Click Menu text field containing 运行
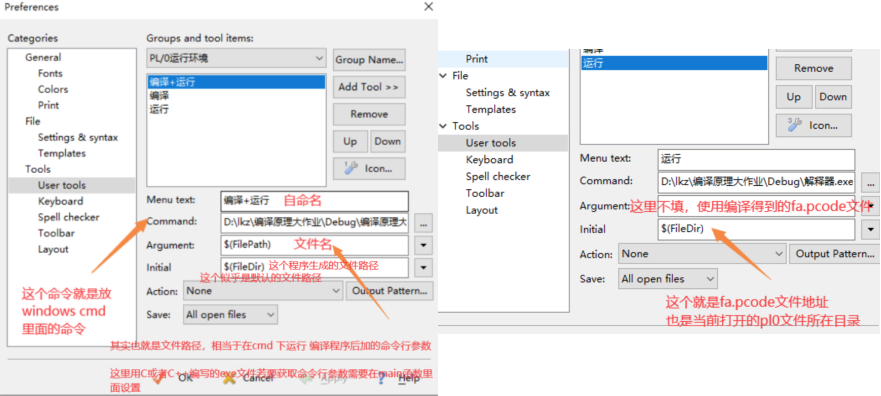This screenshot has height=396, width=881. 756,160
